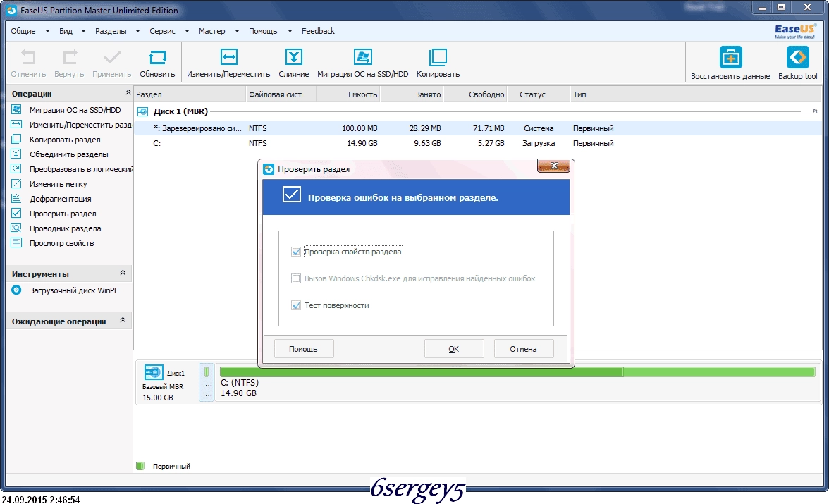The width and height of the screenshot is (829, 504).
Task: Click the EaseUS logo in menu bar
Action: tap(795, 31)
